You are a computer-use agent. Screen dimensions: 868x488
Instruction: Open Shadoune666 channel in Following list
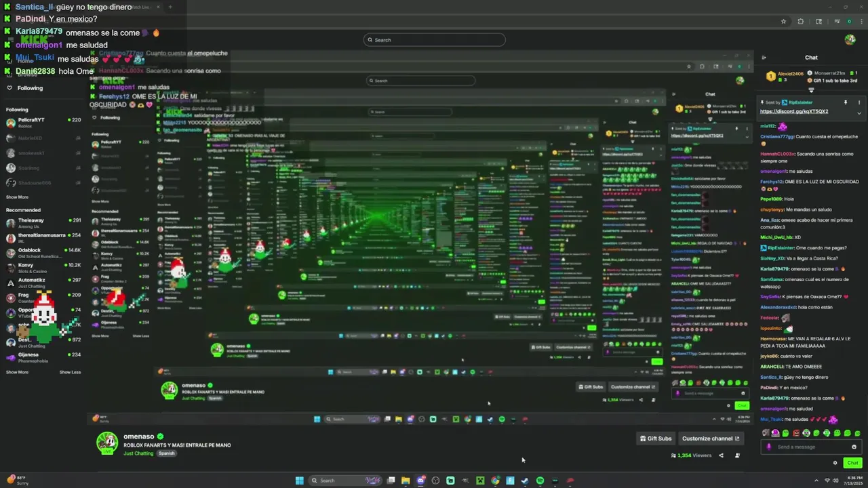[43, 182]
